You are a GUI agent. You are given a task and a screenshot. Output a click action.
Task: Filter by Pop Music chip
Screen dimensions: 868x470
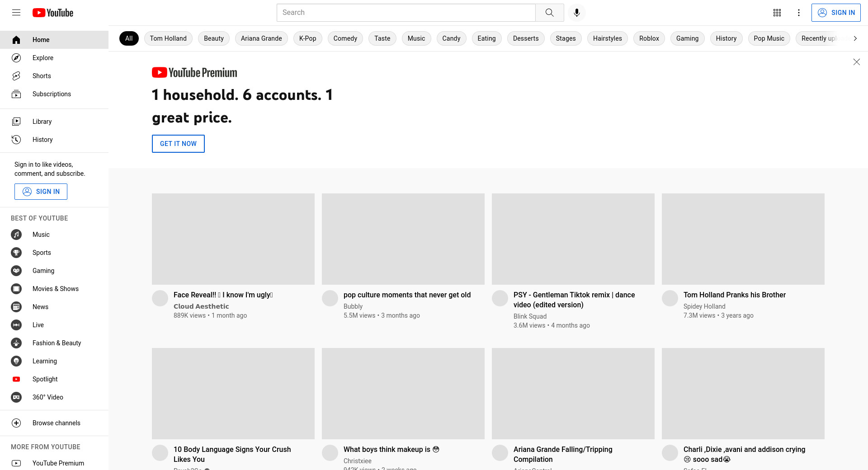(x=769, y=38)
